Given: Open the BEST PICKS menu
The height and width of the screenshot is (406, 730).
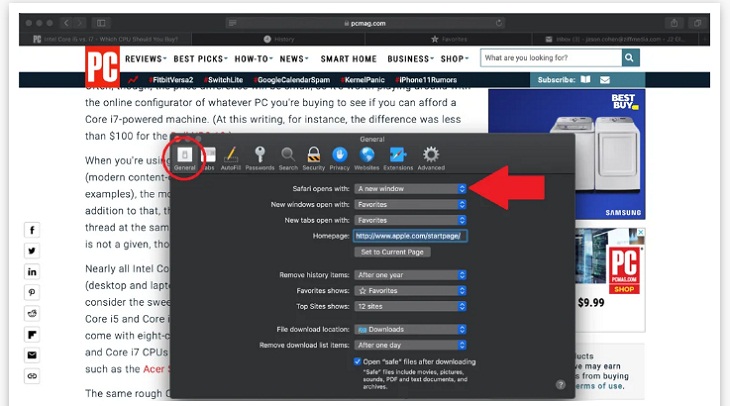Looking at the screenshot, I should pos(200,59).
